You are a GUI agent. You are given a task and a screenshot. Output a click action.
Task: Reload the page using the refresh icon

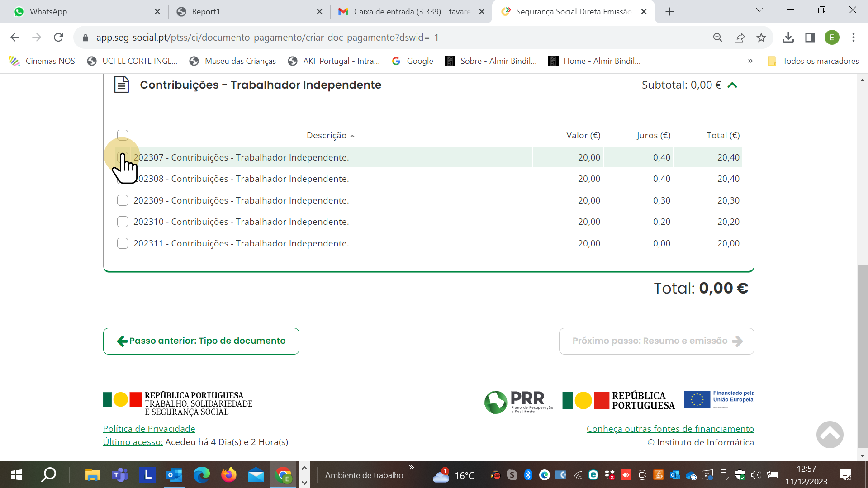tap(58, 38)
